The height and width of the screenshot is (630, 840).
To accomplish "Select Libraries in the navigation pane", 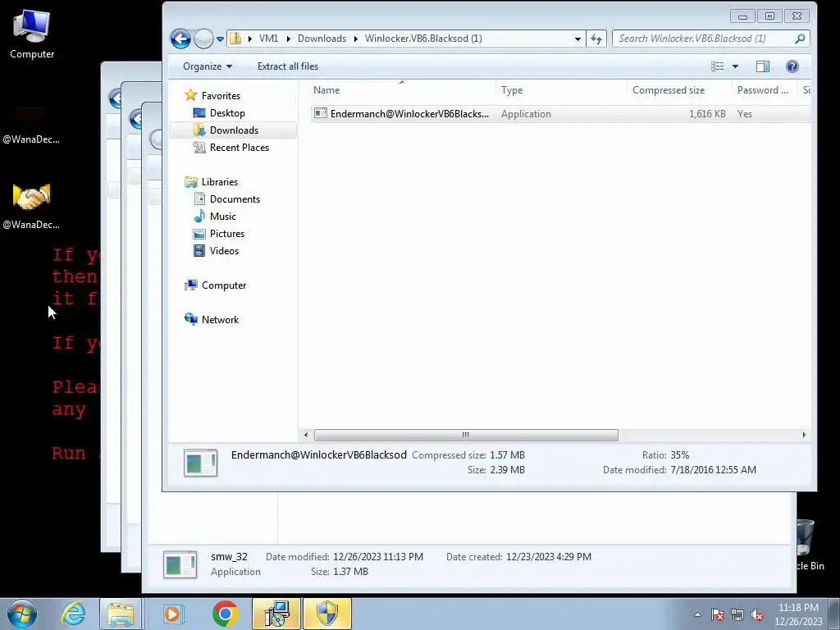I will click(x=220, y=182).
